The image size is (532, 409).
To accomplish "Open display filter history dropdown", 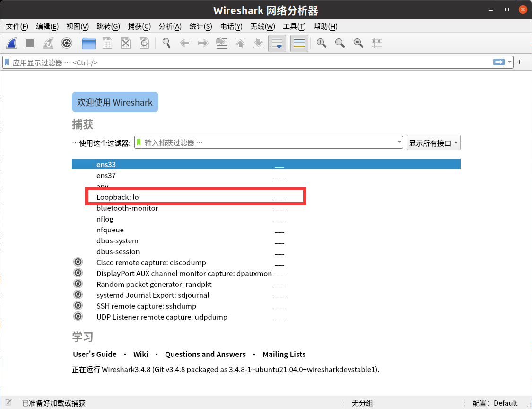I will tap(510, 62).
